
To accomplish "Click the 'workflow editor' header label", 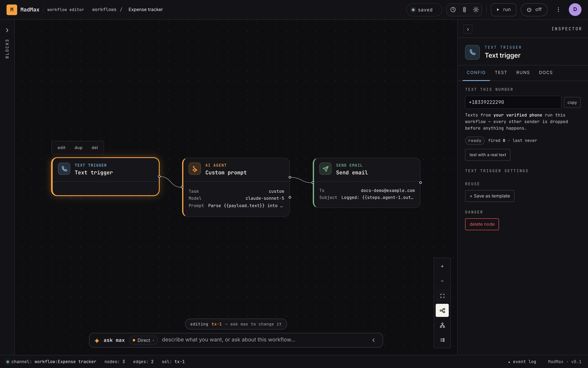I will click(66, 10).
